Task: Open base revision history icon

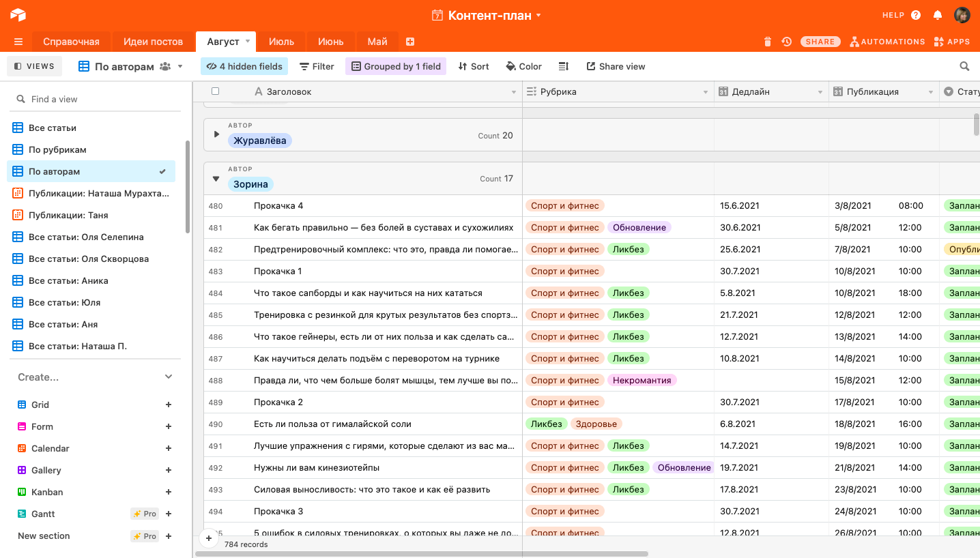Action: point(787,42)
